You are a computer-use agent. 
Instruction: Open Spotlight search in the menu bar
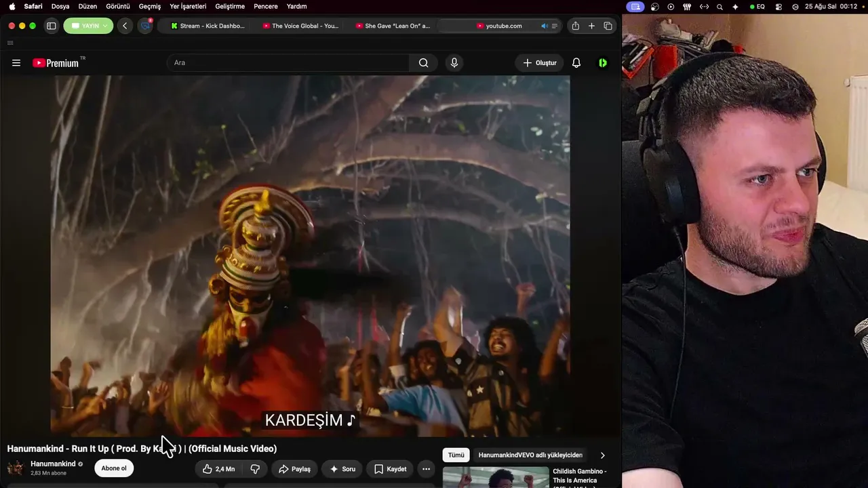(719, 6)
